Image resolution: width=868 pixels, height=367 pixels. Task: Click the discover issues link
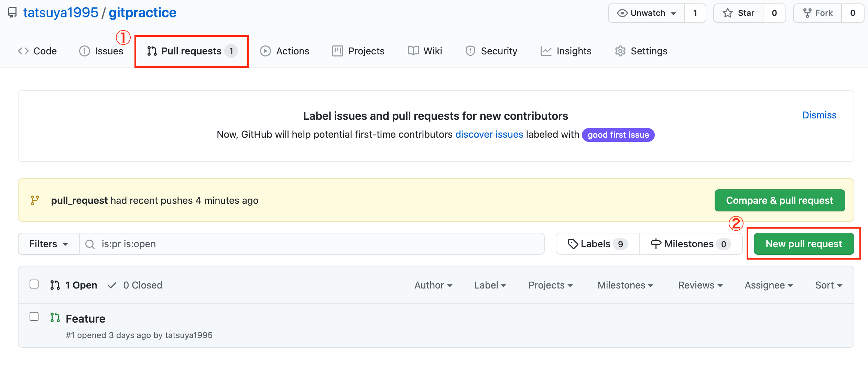(x=489, y=135)
